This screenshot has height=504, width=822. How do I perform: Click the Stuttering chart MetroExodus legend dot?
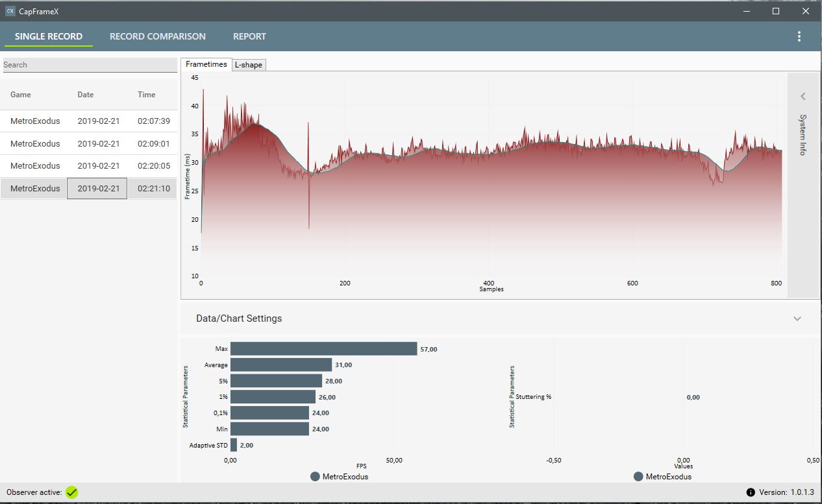click(x=638, y=477)
